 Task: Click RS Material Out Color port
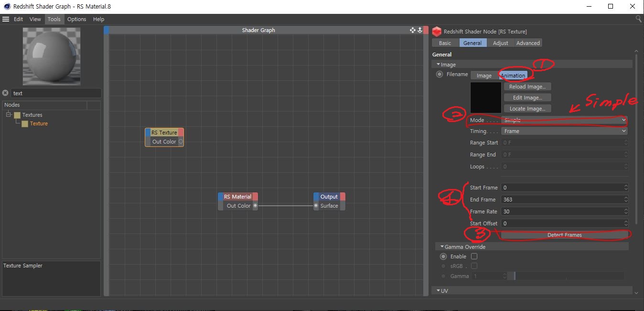pyautogui.click(x=255, y=206)
